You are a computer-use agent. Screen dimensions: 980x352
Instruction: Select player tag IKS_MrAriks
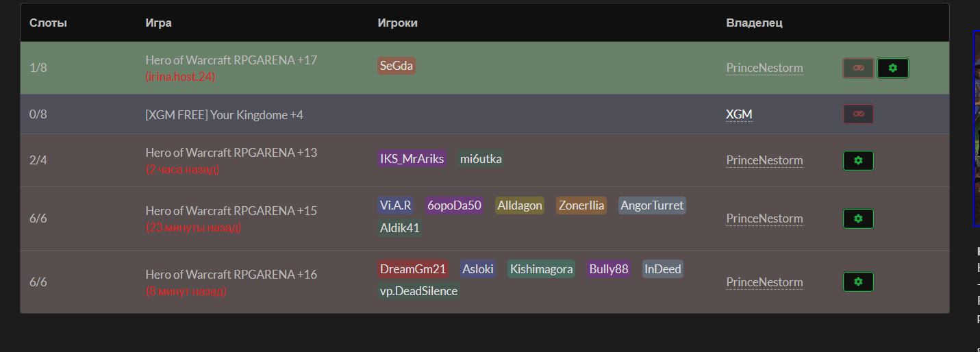click(x=412, y=159)
